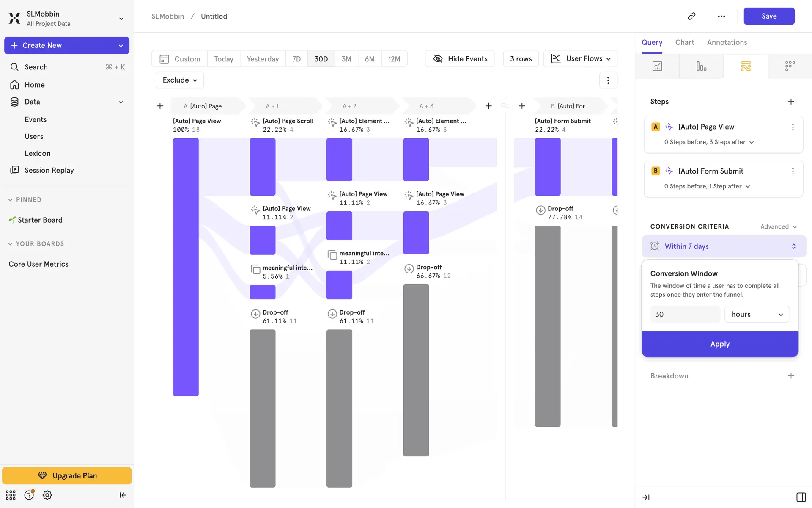Open the hours unit dropdown

point(757,314)
